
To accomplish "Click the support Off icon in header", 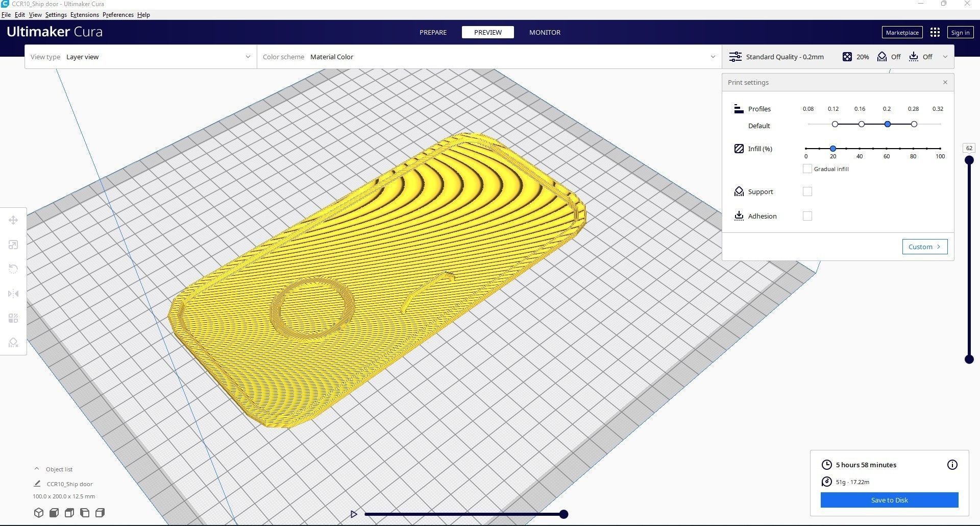I will coord(882,57).
